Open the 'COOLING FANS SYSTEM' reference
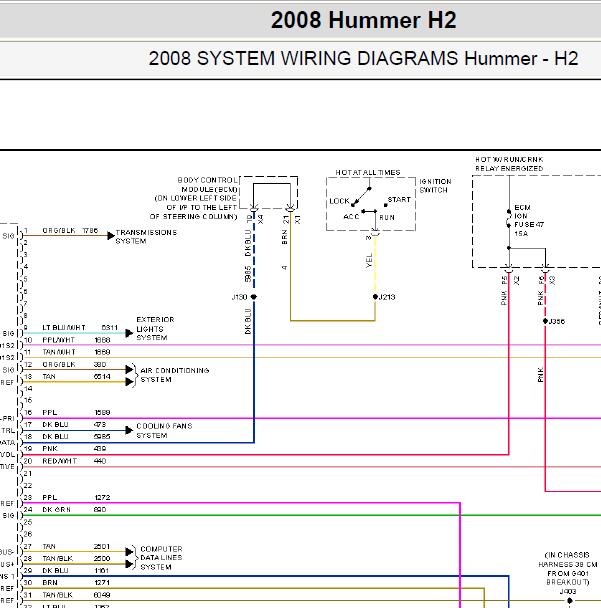Image resolution: width=601 pixels, height=608 pixels. 164,430
